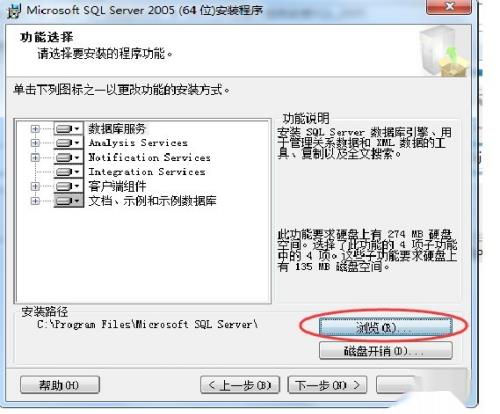Viewport: 500px width, 414px height.
Task: Click the 浏览(R)... browse button
Action: [386, 327]
